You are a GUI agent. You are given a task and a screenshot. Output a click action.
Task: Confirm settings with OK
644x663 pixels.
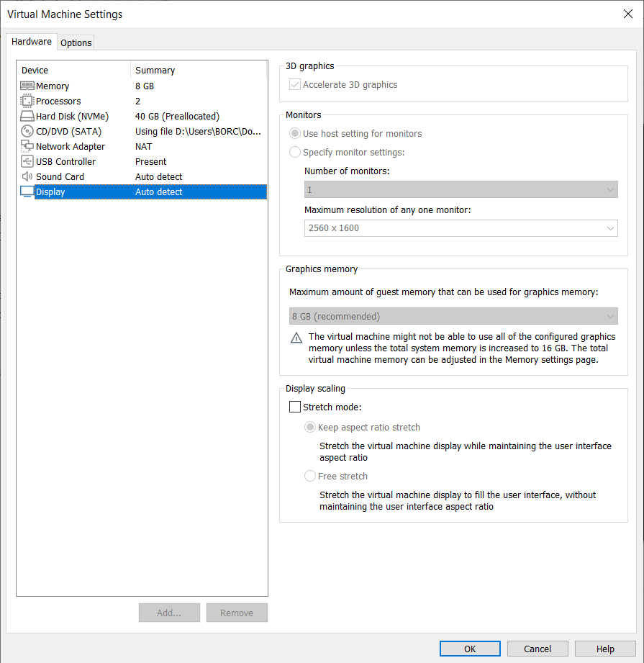(469, 648)
